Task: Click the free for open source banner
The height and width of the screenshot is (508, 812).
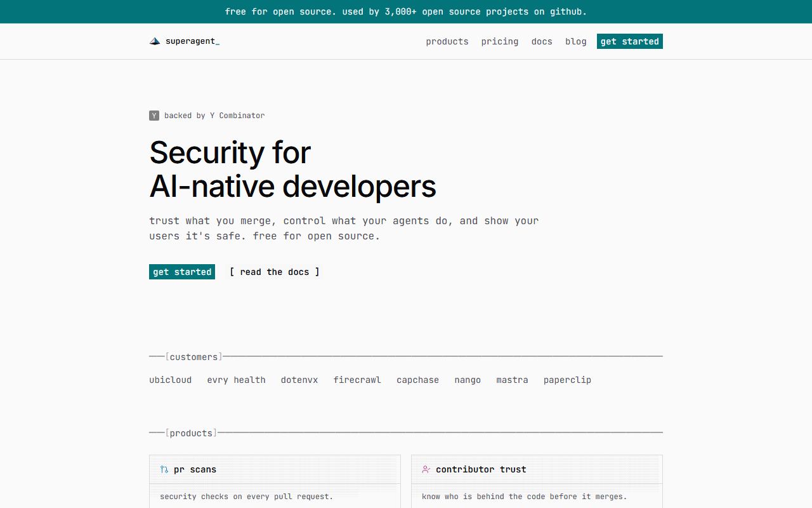Action: 406,11
